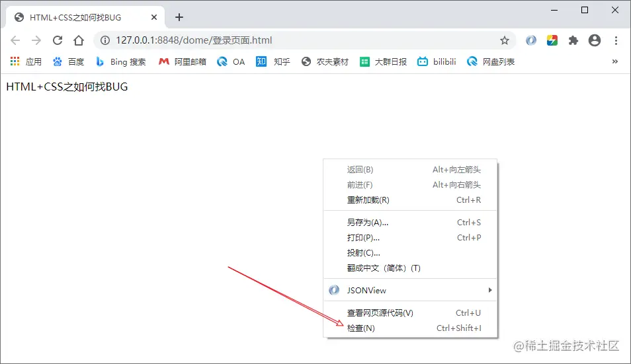Choose 查看网页源代码(V) in the context menu
The height and width of the screenshot is (364, 631).
coord(411,312)
